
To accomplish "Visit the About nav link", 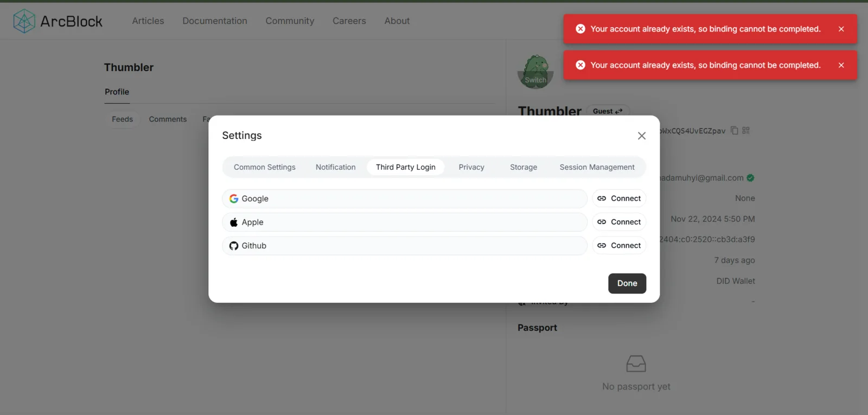I will tap(397, 21).
